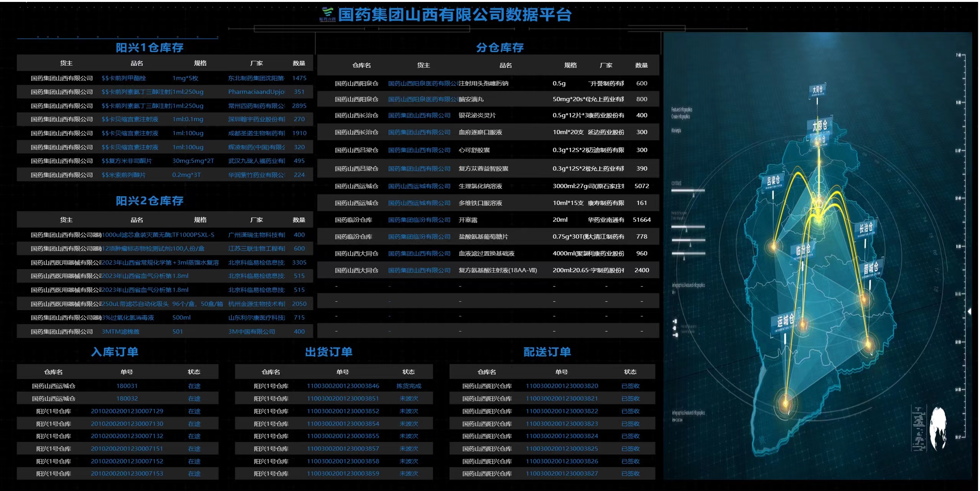Click quantity 51664 cell
Viewport: 980px width, 491px height.
pos(642,220)
